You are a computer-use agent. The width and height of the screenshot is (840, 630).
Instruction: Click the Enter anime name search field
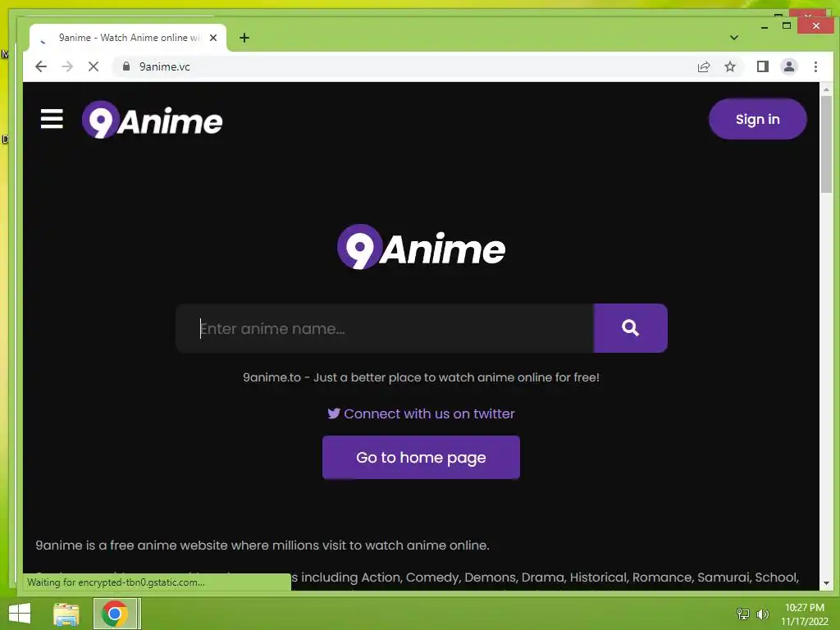385,328
